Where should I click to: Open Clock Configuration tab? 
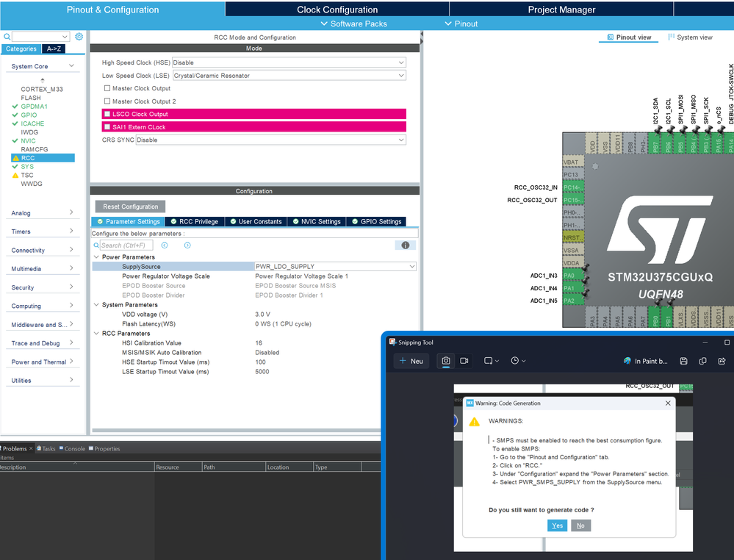click(x=337, y=10)
